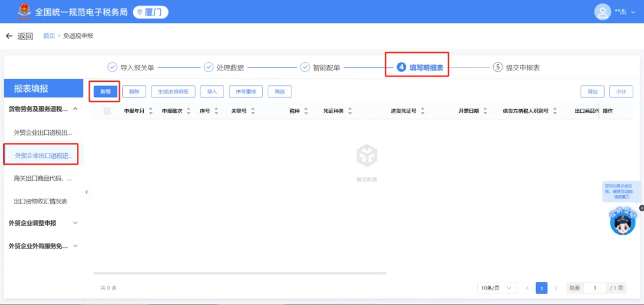Viewport: 644px width, 305px height.
Task: Click the user avatar icon
Action: click(x=602, y=12)
